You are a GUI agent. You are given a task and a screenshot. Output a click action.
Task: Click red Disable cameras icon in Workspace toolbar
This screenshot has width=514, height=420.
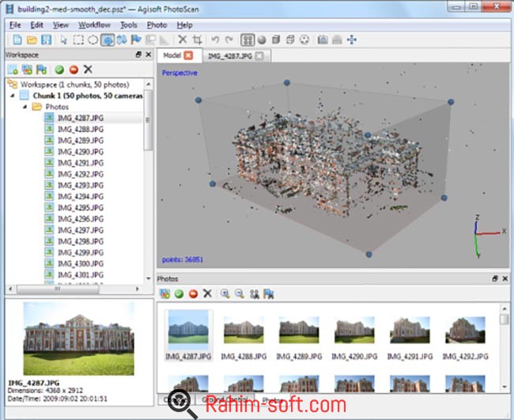point(73,70)
